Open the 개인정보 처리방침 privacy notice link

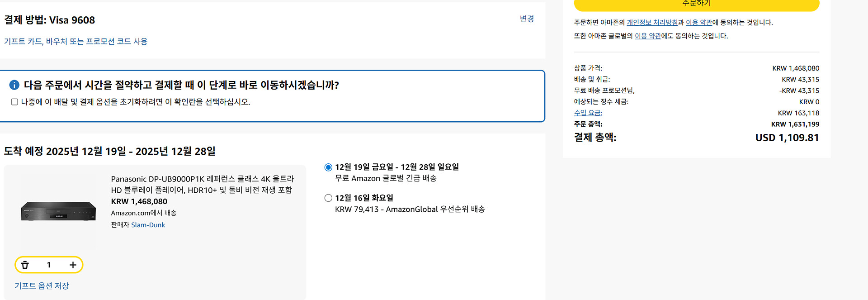(x=652, y=22)
